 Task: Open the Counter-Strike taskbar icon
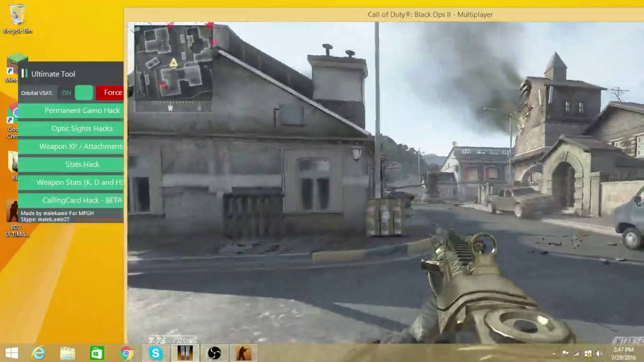click(x=244, y=353)
